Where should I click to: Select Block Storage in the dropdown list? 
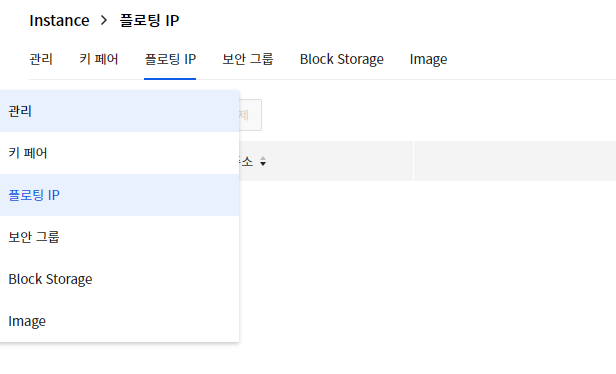pyautogui.click(x=119, y=279)
